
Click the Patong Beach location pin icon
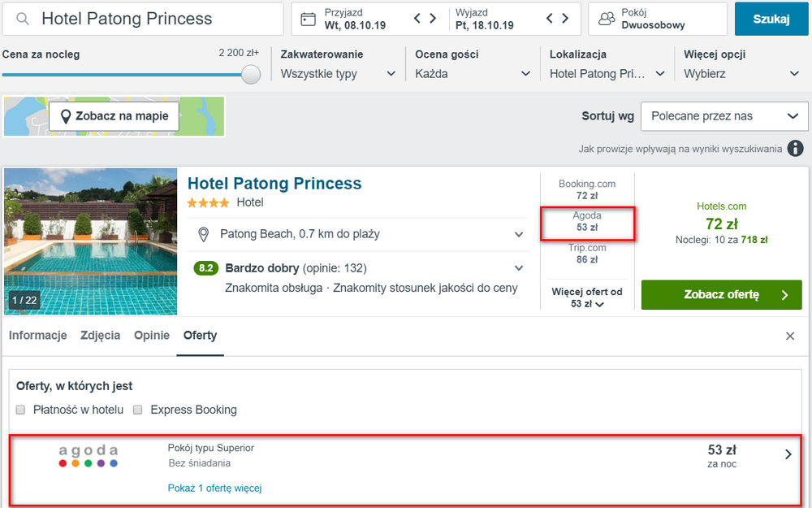(204, 234)
